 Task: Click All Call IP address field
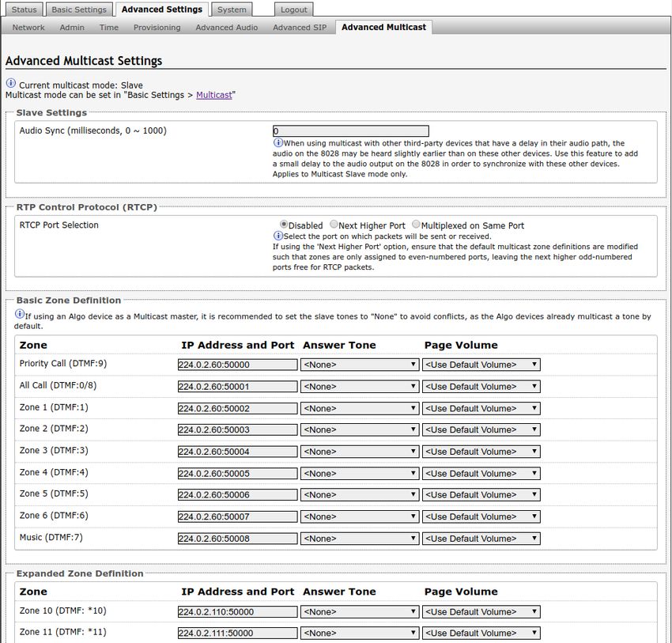tap(237, 387)
